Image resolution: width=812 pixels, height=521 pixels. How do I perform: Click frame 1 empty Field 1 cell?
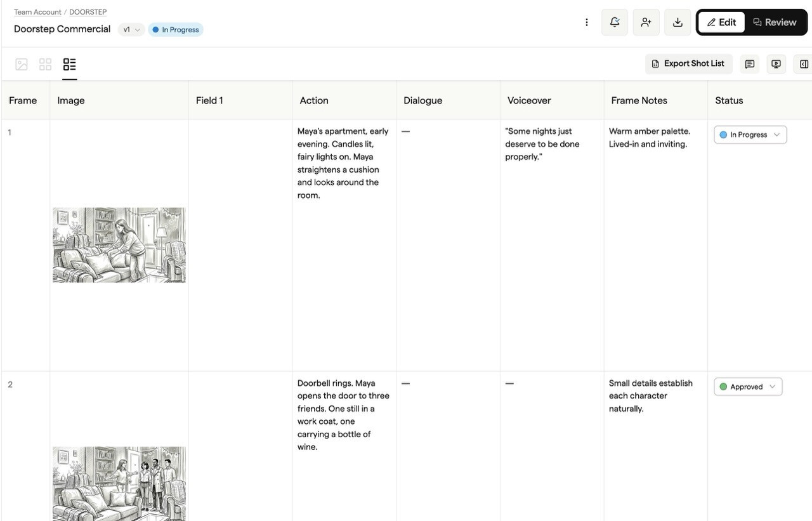click(x=240, y=245)
